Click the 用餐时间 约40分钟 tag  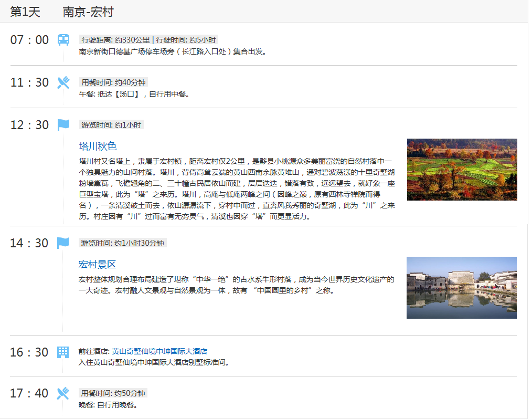(x=113, y=82)
